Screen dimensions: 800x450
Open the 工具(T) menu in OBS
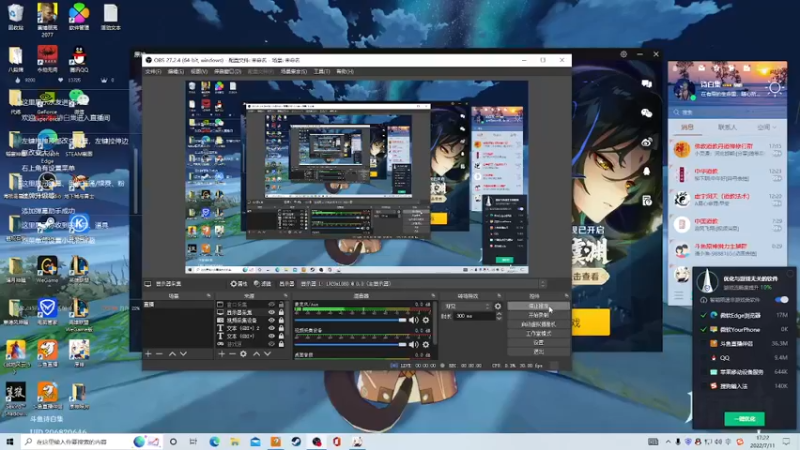coord(321,72)
